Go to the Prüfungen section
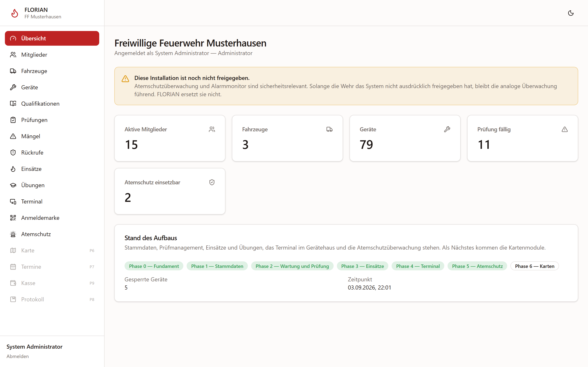Image resolution: width=588 pixels, height=367 pixels. 52,120
